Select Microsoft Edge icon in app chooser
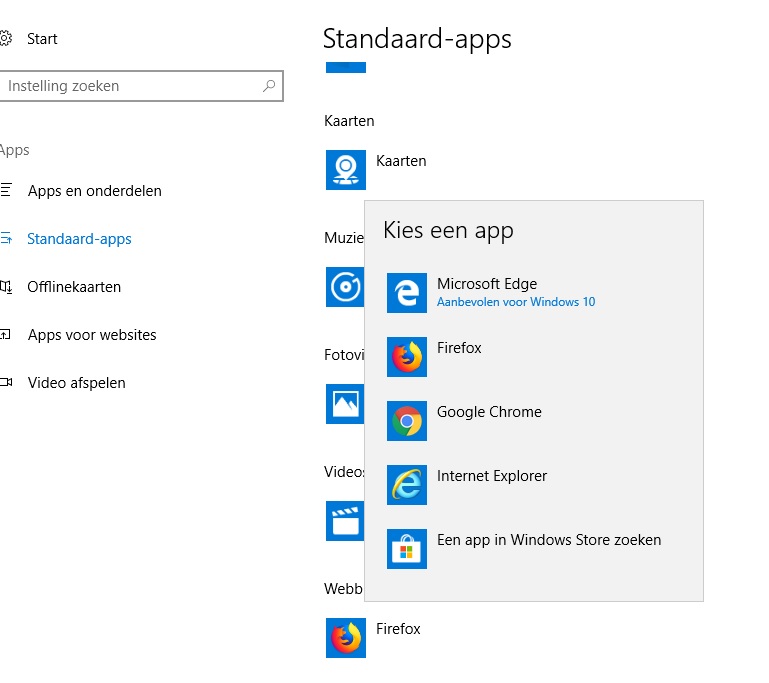 click(407, 293)
